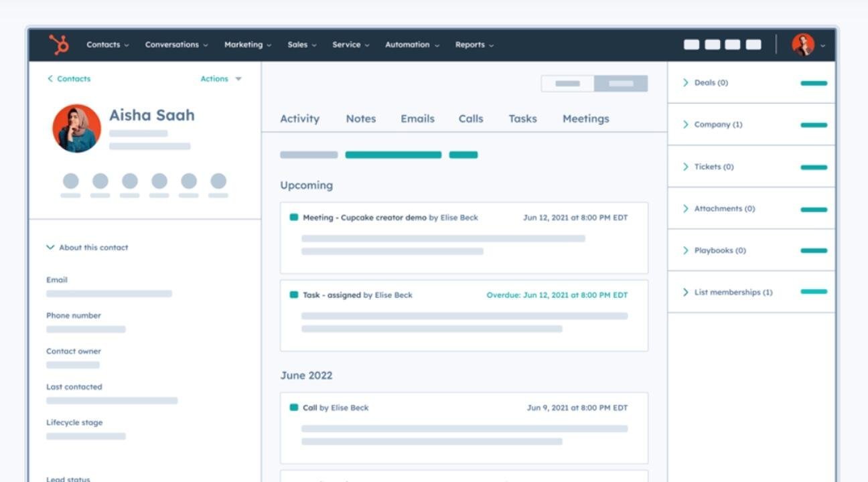Click the Email field placeholder value

click(x=109, y=294)
